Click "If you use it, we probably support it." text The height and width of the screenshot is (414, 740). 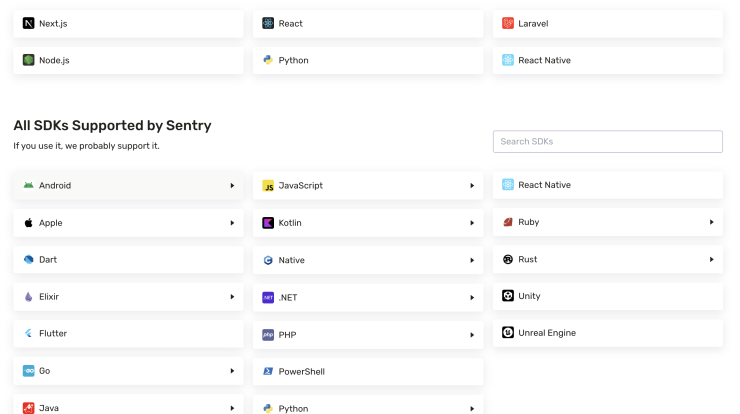pyautogui.click(x=86, y=146)
